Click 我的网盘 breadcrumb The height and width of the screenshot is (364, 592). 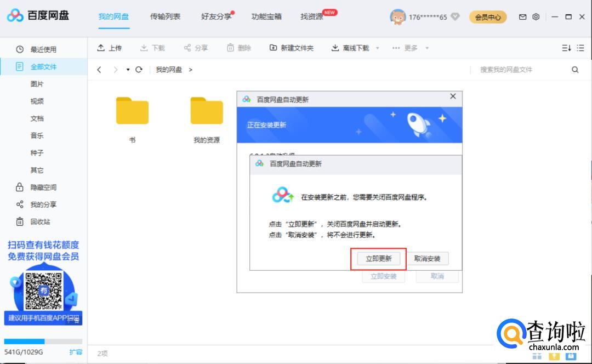point(169,70)
